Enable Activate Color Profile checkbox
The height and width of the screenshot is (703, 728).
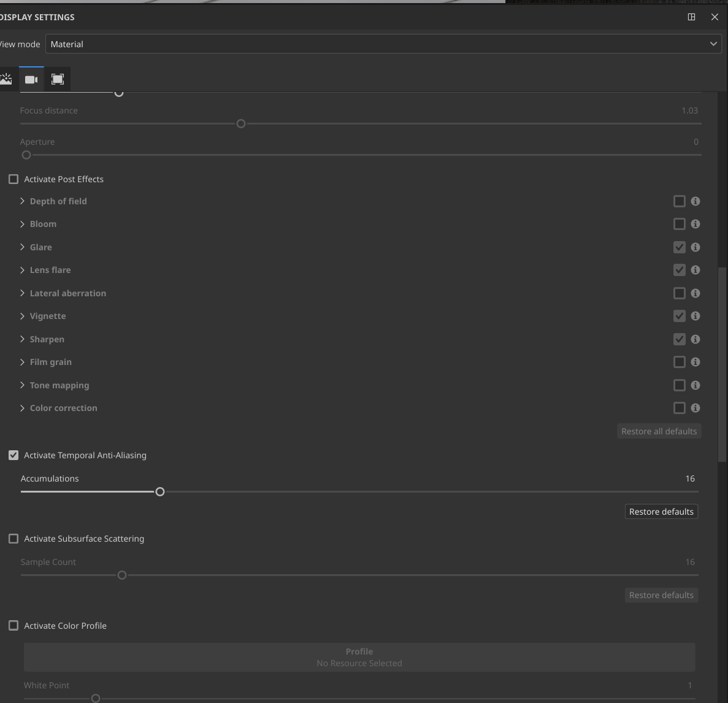13,626
